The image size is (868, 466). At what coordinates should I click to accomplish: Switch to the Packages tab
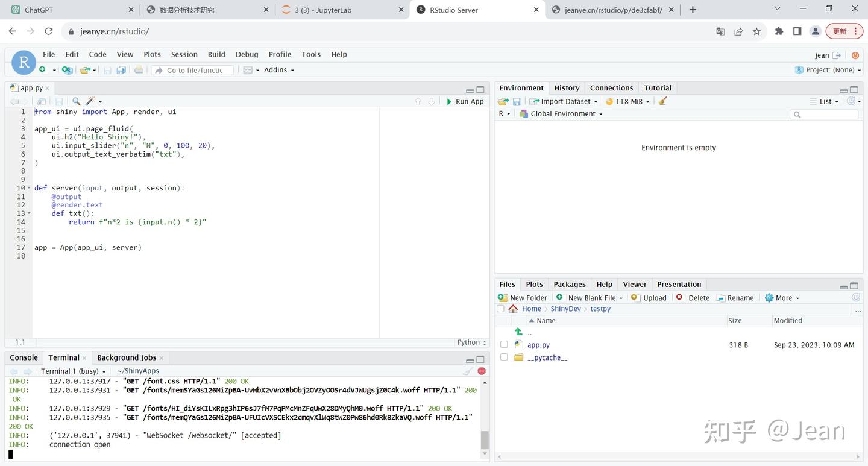coord(569,285)
